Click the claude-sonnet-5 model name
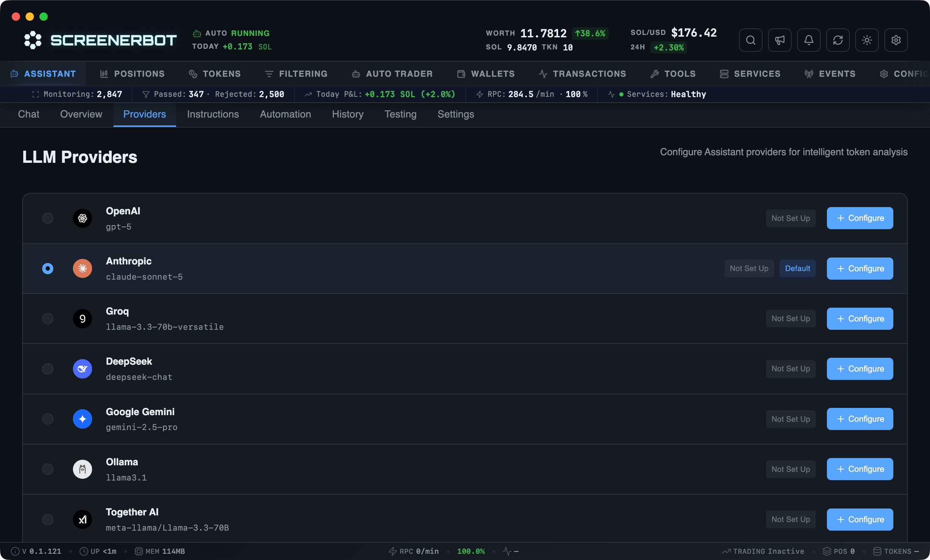Screen dimensions: 930x560 pos(144,277)
